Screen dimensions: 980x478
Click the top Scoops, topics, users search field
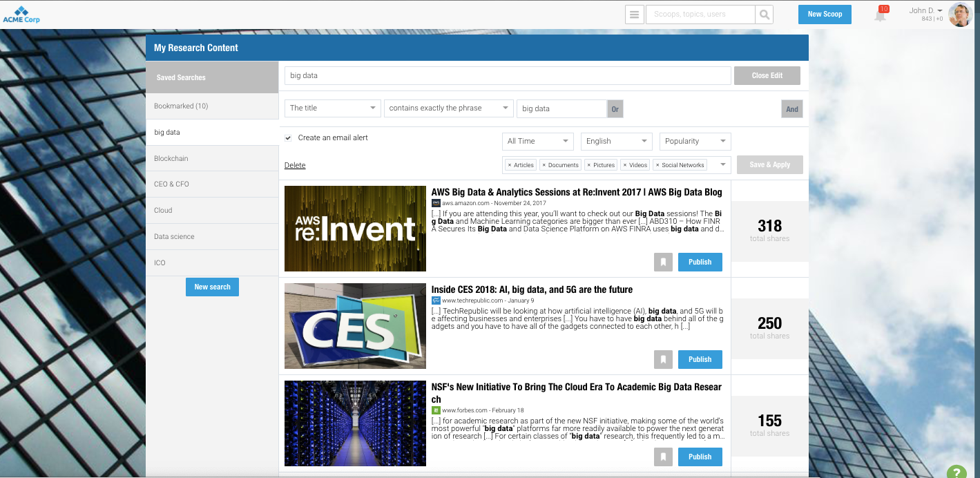pos(700,15)
